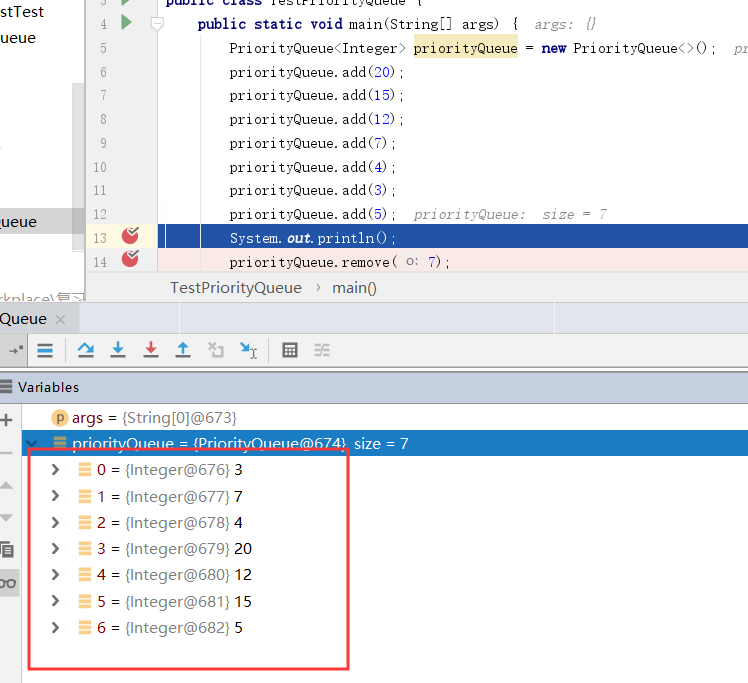The height and width of the screenshot is (683, 748).
Task: Select the row for element 6 with value 5
Action: coord(384,628)
